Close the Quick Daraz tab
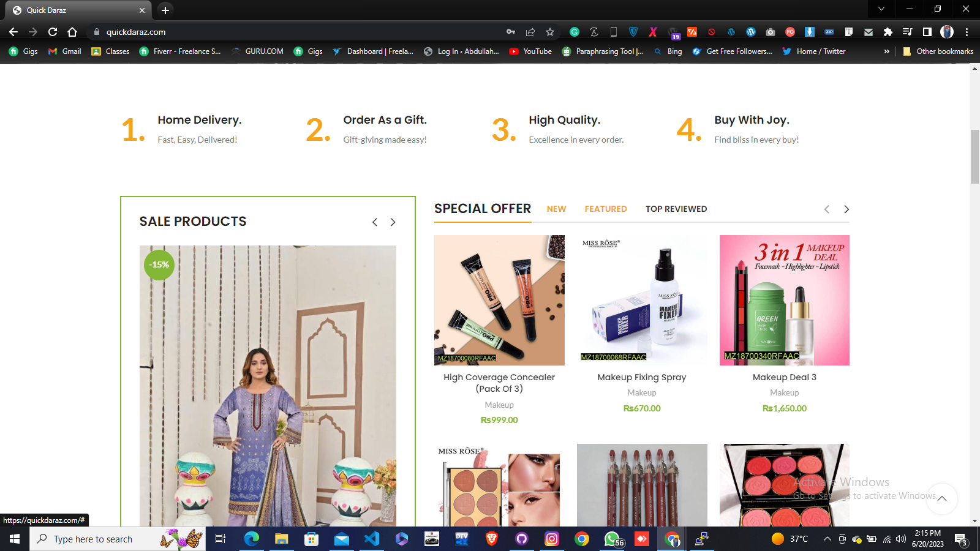The width and height of the screenshot is (980, 551). (142, 10)
